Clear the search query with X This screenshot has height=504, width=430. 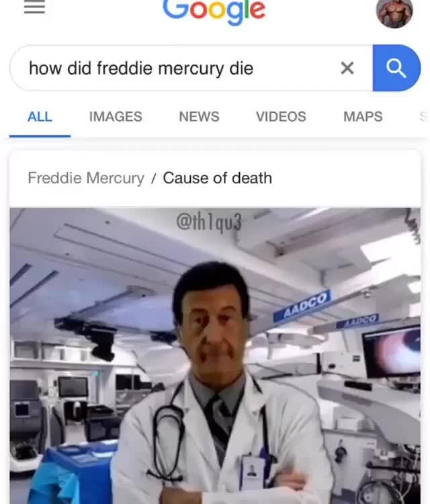pyautogui.click(x=347, y=68)
